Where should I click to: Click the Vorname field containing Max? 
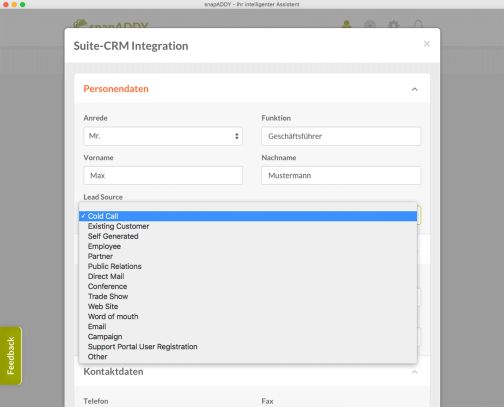coord(163,175)
